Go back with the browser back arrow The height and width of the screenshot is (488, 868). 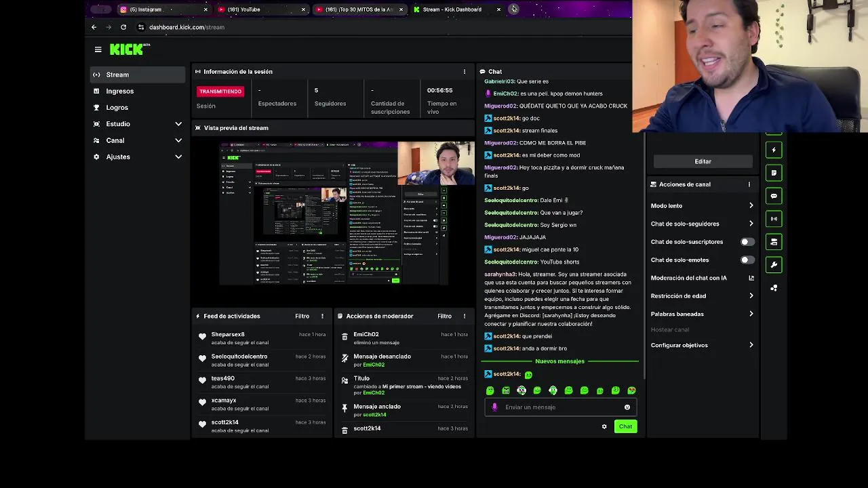click(x=94, y=27)
